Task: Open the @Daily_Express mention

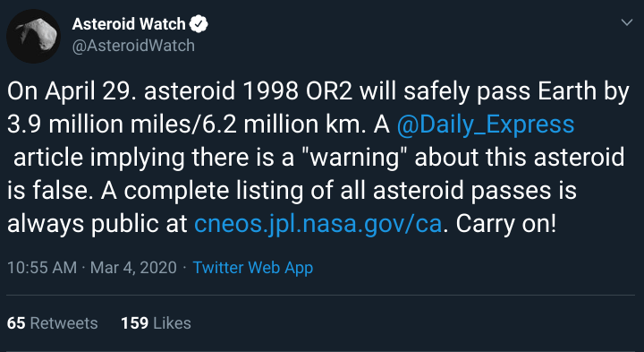Action: click(485, 124)
